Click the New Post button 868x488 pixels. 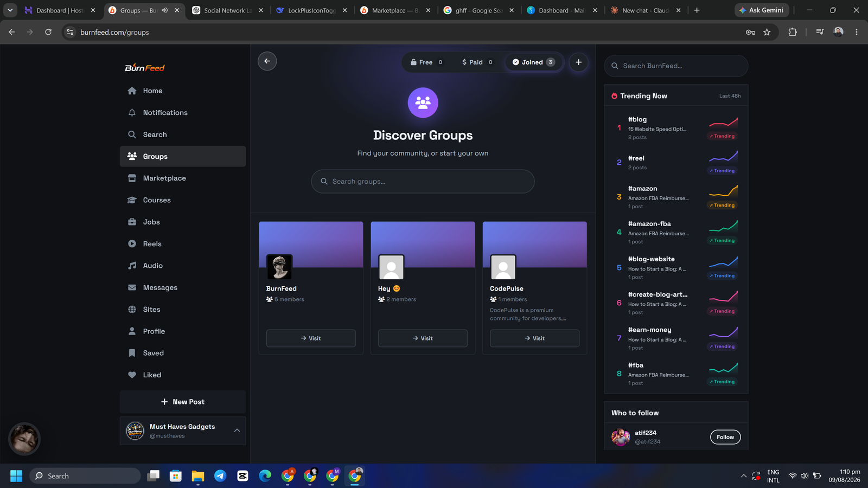183,402
